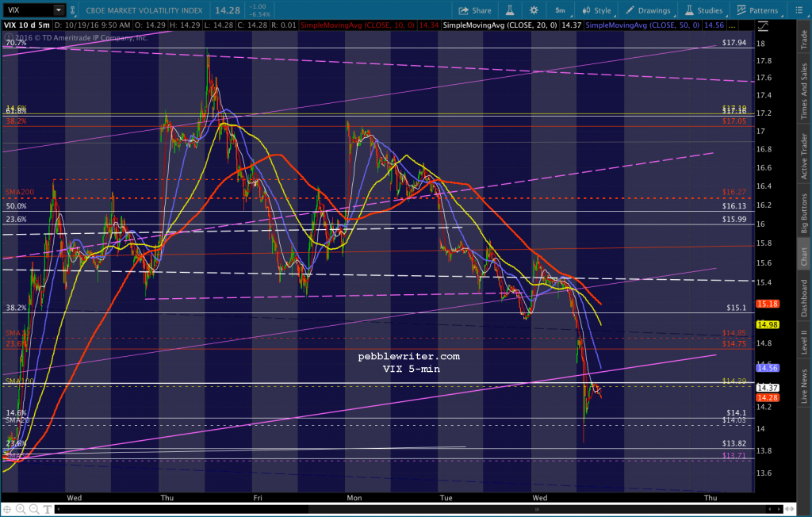
Task: Show more study labels via ellipsis
Action: tap(731, 25)
